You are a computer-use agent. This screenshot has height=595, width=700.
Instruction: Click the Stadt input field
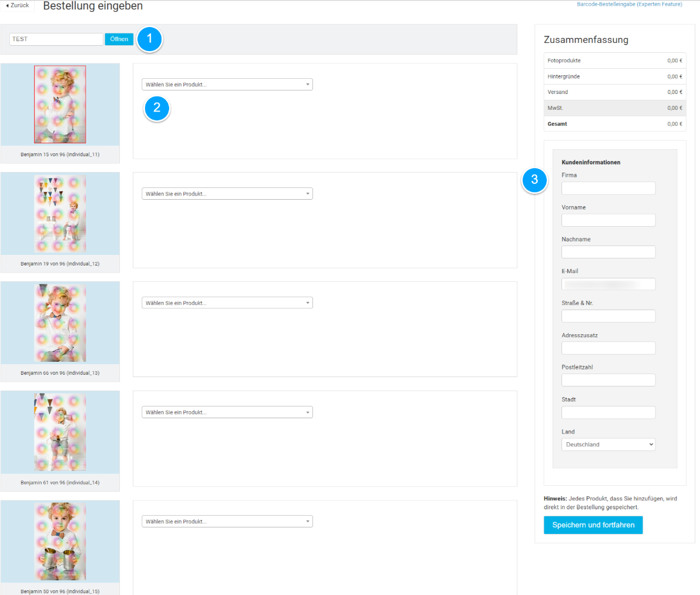608,412
